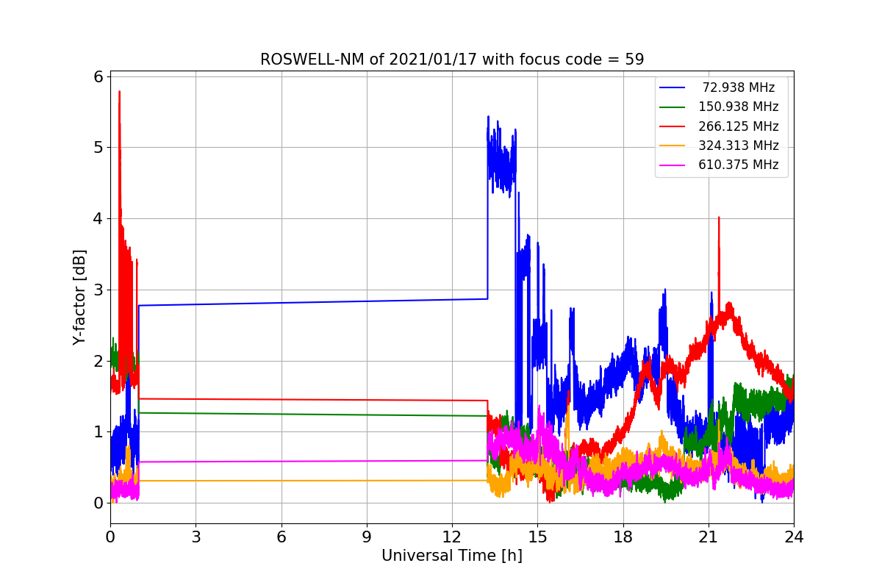Click x-axis tick label 24

click(x=794, y=537)
